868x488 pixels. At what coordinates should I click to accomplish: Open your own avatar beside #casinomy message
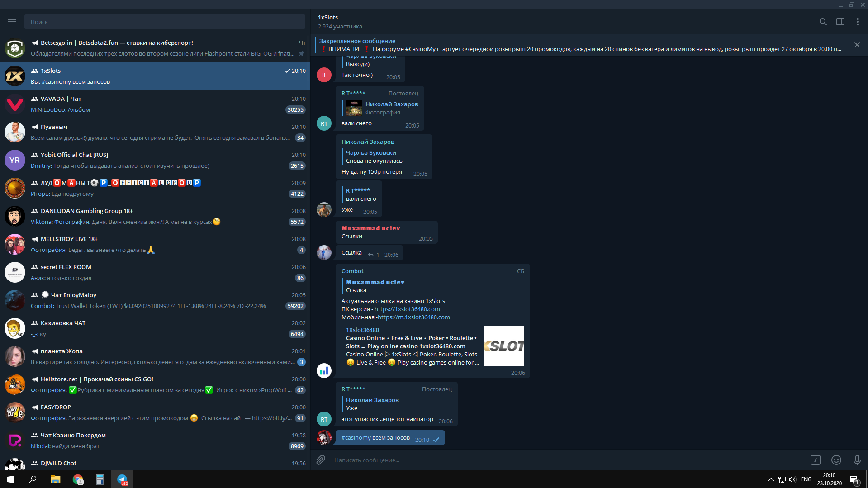pos(324,437)
